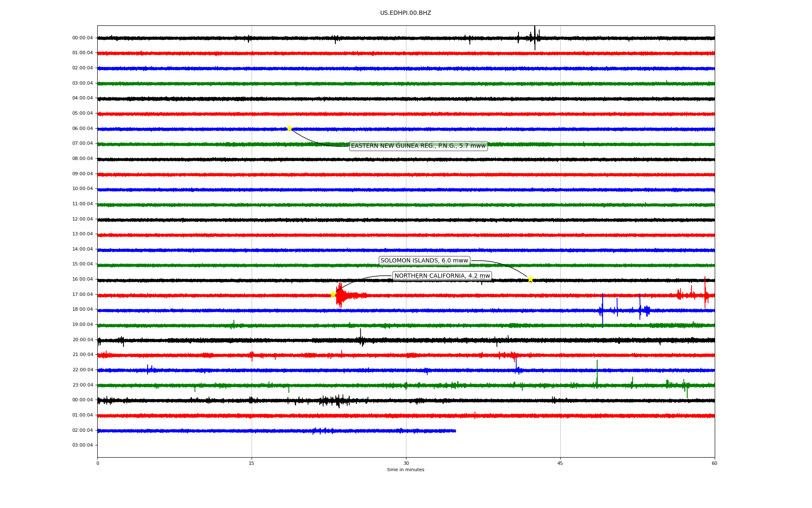The image size is (812, 508).
Task: Click the first 00:00:04 label at top
Action: [x=82, y=38]
